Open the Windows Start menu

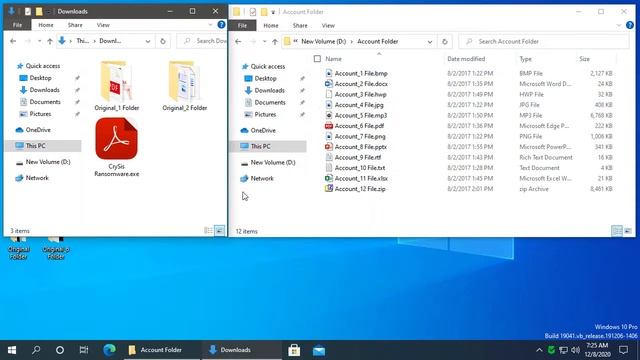12,350
